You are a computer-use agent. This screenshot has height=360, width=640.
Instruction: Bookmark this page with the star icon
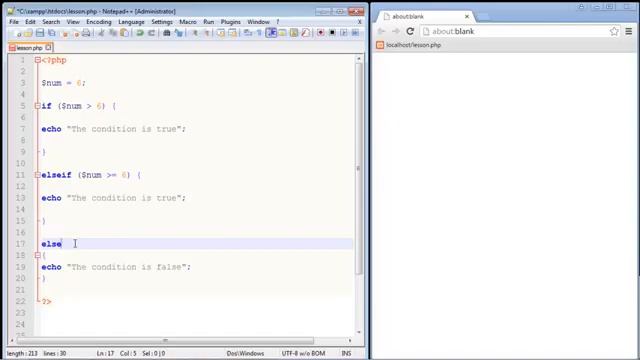pos(614,31)
